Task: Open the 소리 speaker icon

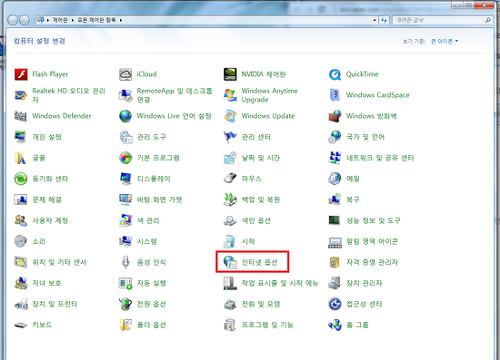Action: coord(21,241)
